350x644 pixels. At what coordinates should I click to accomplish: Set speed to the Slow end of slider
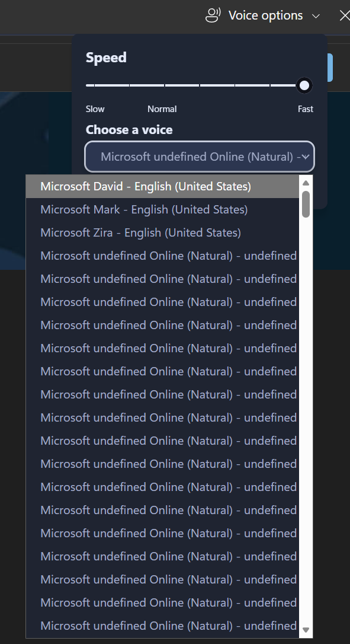88,85
